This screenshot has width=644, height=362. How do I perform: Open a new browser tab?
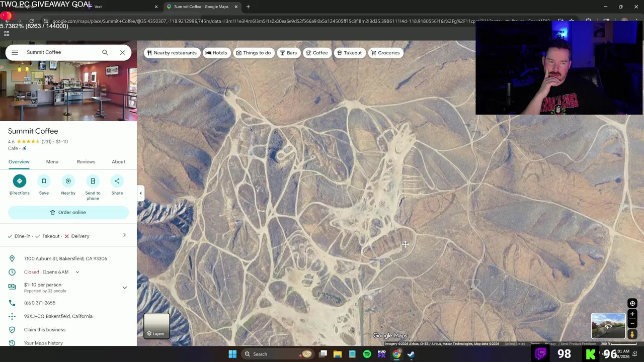click(248, 7)
